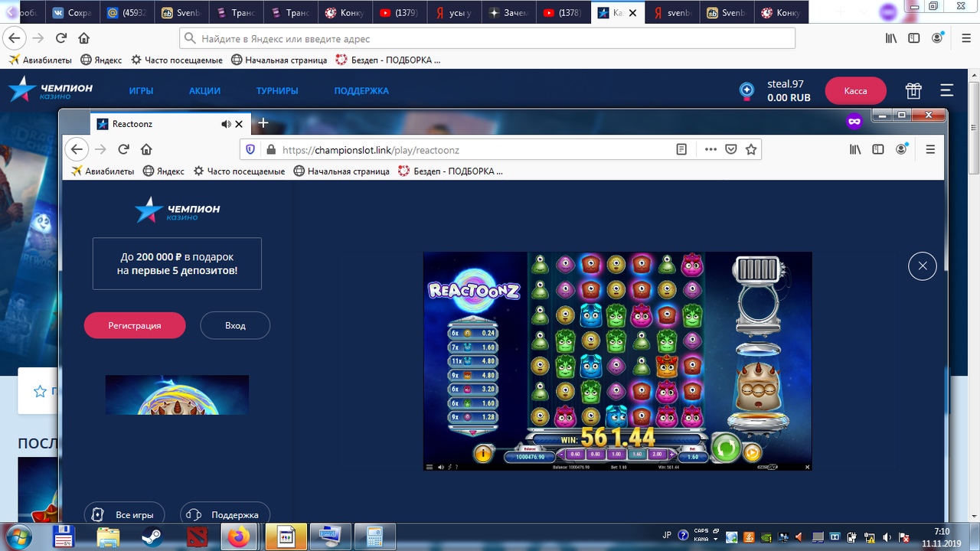Click the Вход login button
Screen dimensions: 980x551
[235, 325]
